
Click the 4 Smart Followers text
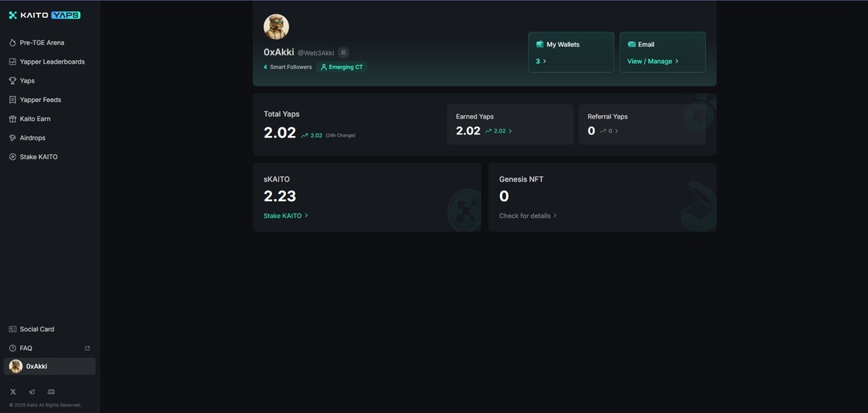287,67
